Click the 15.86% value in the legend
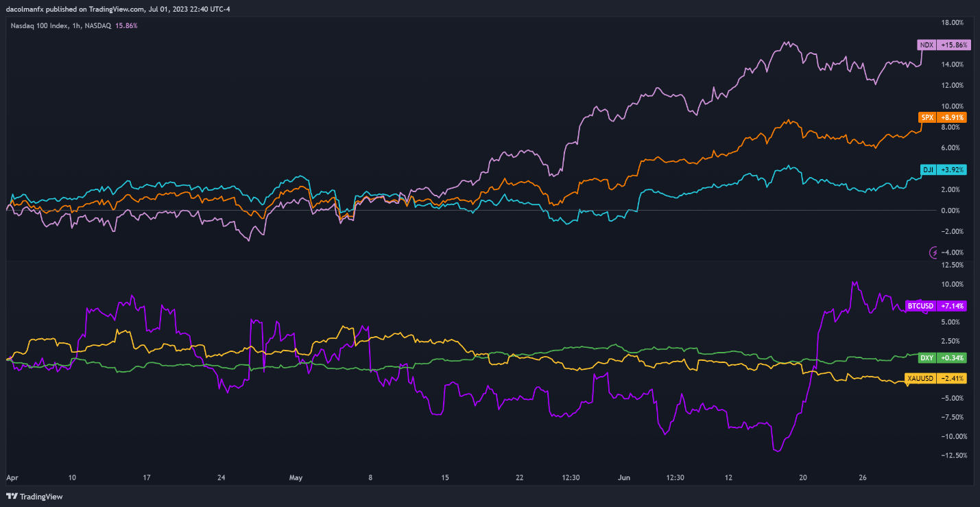 [126, 25]
